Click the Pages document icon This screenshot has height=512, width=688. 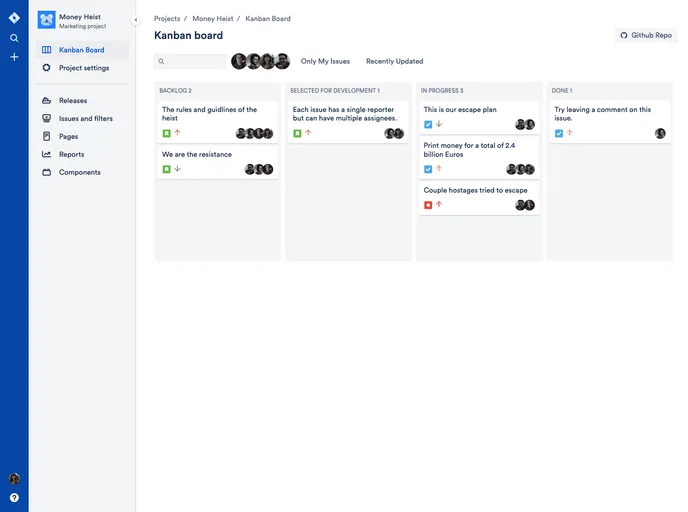click(47, 136)
